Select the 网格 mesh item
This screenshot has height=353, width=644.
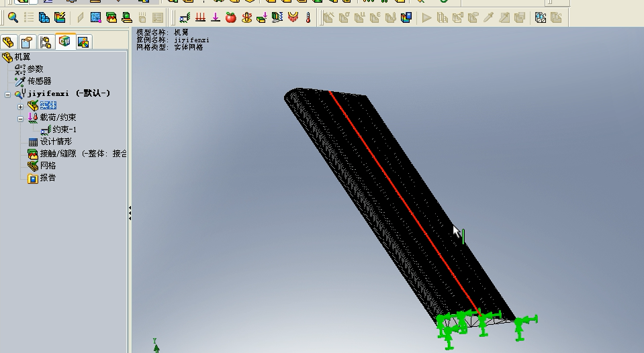pyautogui.click(x=42, y=166)
